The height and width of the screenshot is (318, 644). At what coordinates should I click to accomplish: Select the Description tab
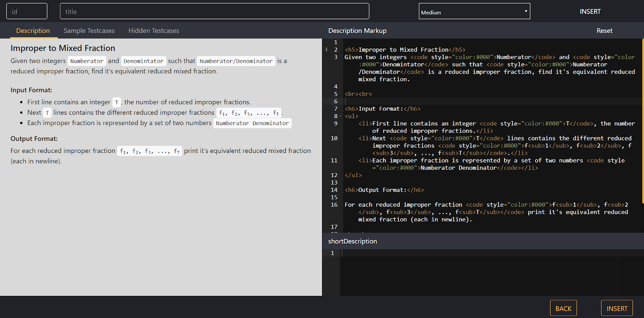pyautogui.click(x=33, y=31)
